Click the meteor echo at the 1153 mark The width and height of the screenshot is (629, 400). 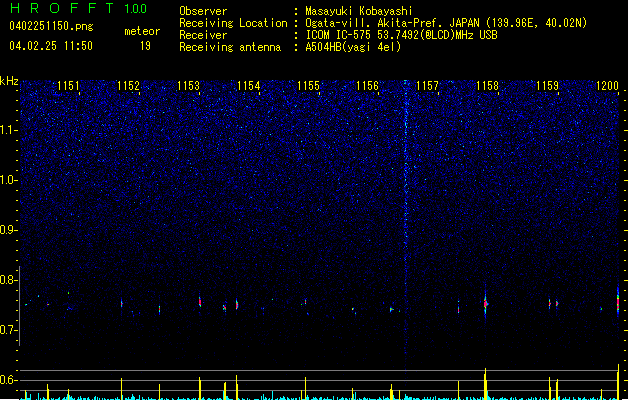tap(200, 302)
